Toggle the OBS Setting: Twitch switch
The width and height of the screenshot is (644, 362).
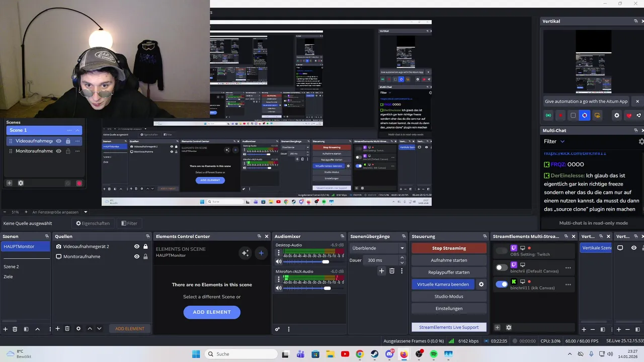tap(502, 250)
